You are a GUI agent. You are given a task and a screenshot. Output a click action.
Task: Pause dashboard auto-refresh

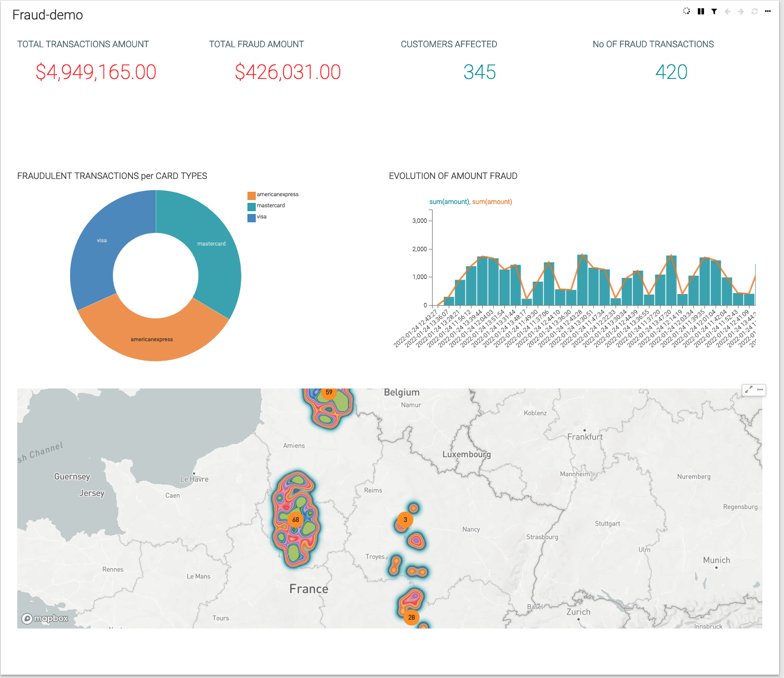coord(701,11)
